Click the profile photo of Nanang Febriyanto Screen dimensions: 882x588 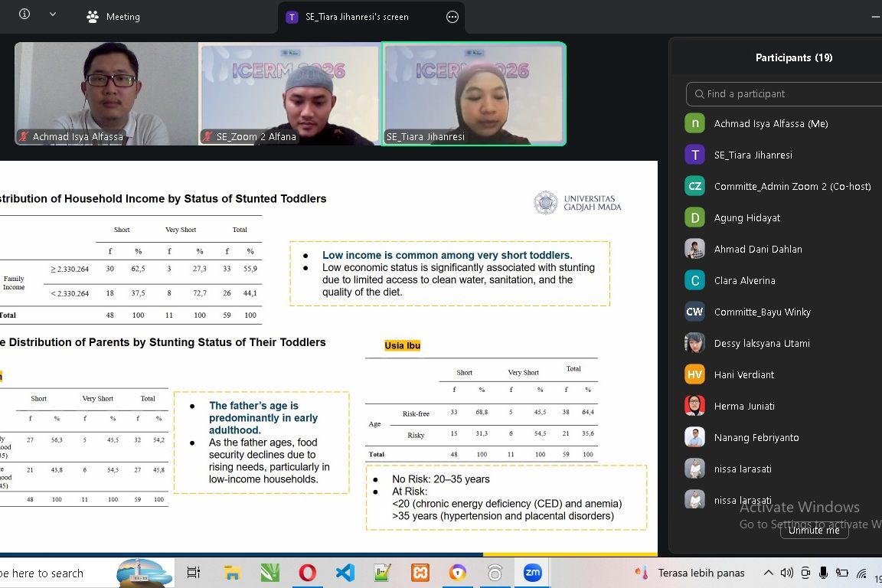pos(694,437)
